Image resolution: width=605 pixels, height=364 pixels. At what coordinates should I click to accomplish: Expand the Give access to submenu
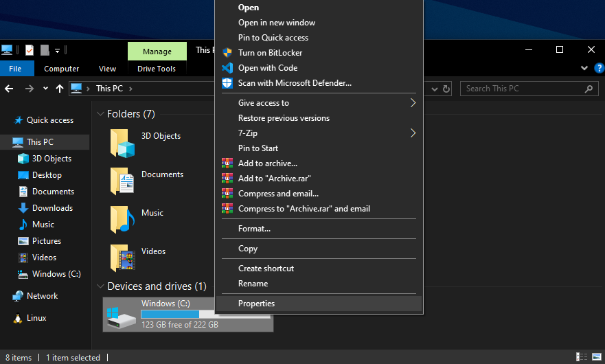click(x=413, y=103)
